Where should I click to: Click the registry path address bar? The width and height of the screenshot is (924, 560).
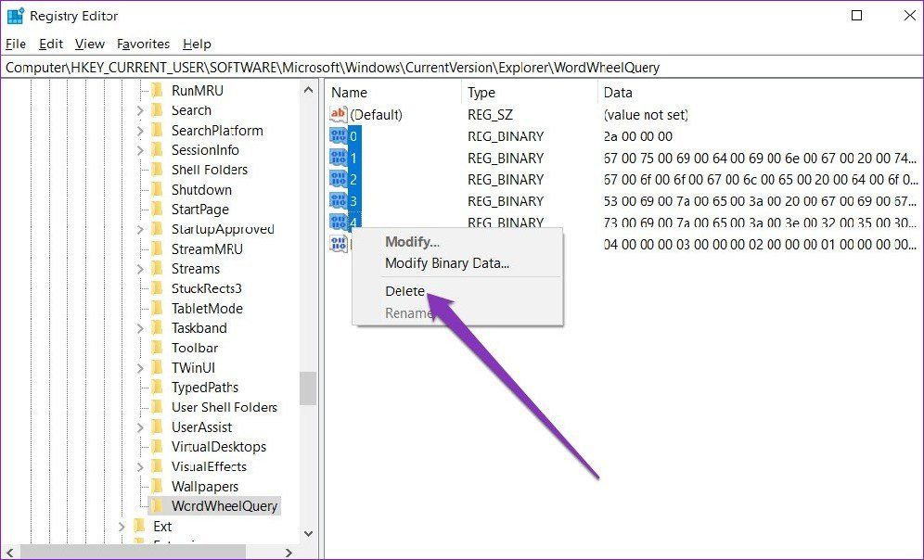(462, 68)
